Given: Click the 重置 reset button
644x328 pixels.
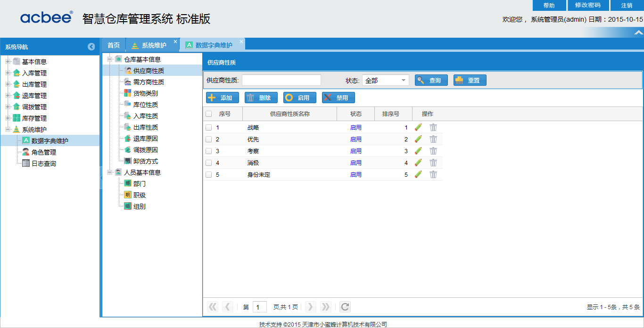Looking at the screenshot, I should click(x=470, y=80).
